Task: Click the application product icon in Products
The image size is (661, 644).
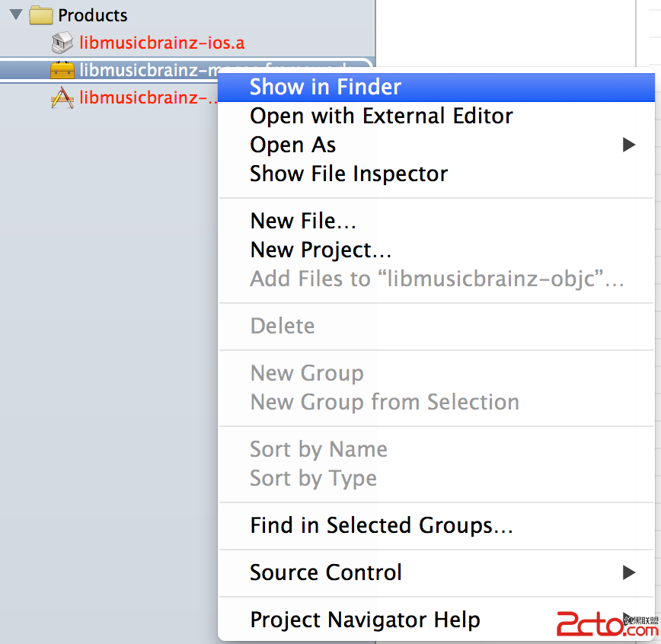Action: [x=62, y=97]
